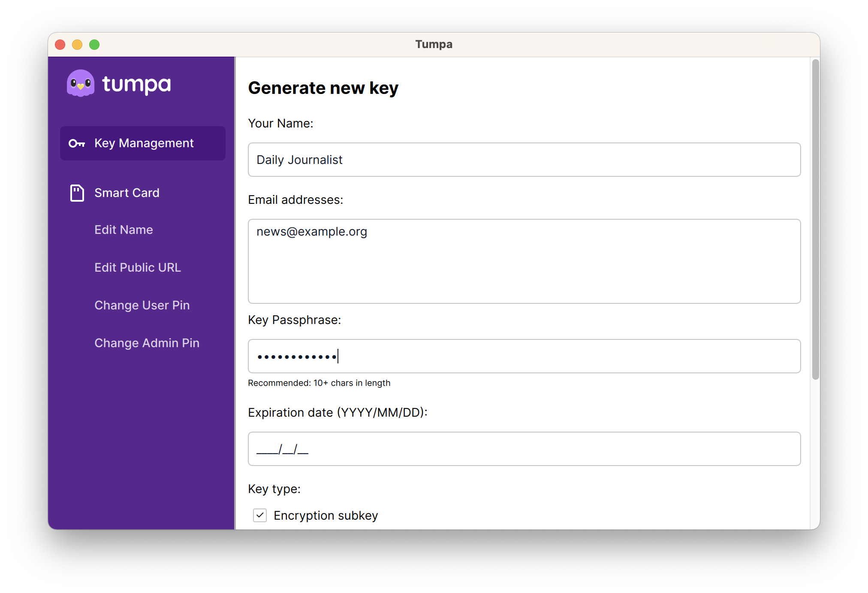868x593 pixels.
Task: Focus the Your Name input field
Action: pos(524,160)
